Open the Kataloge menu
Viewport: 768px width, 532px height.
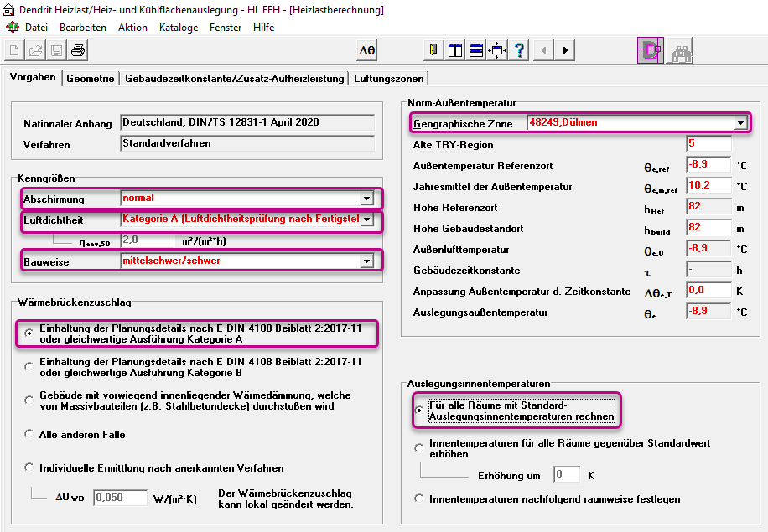point(179,28)
